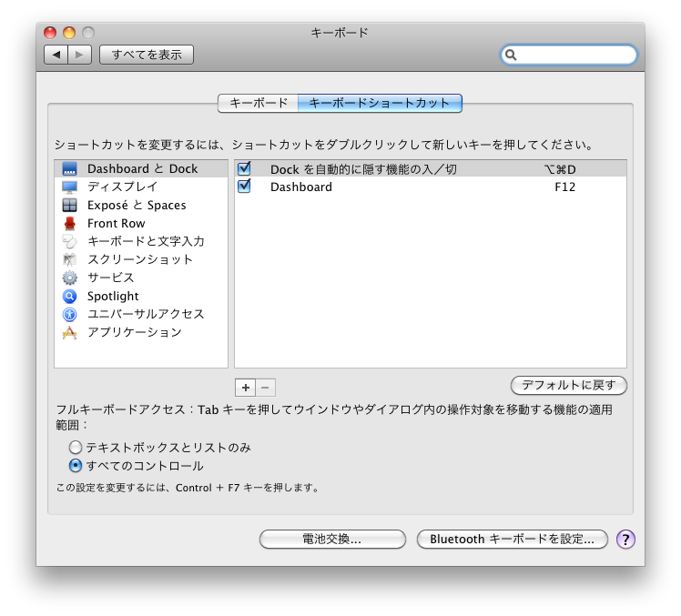This screenshot has height=616, width=681.
Task: Click the キーボードと文字入力 icon
Action: [69, 241]
